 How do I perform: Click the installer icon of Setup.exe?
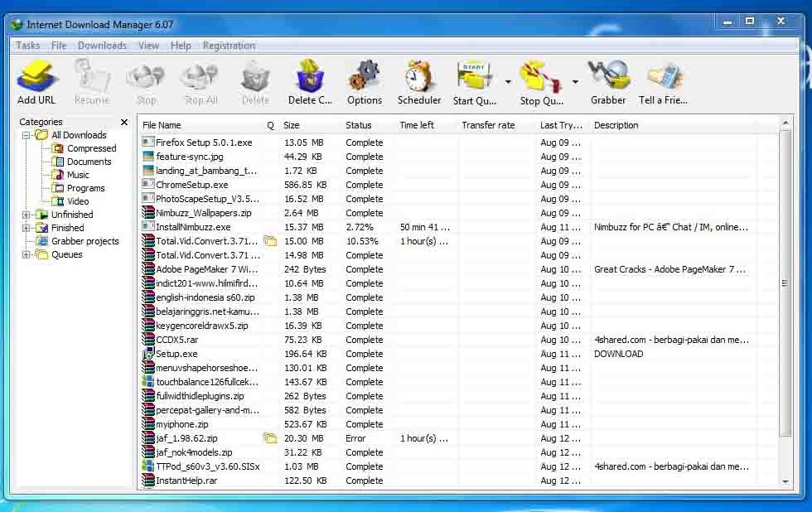pyautogui.click(x=148, y=354)
